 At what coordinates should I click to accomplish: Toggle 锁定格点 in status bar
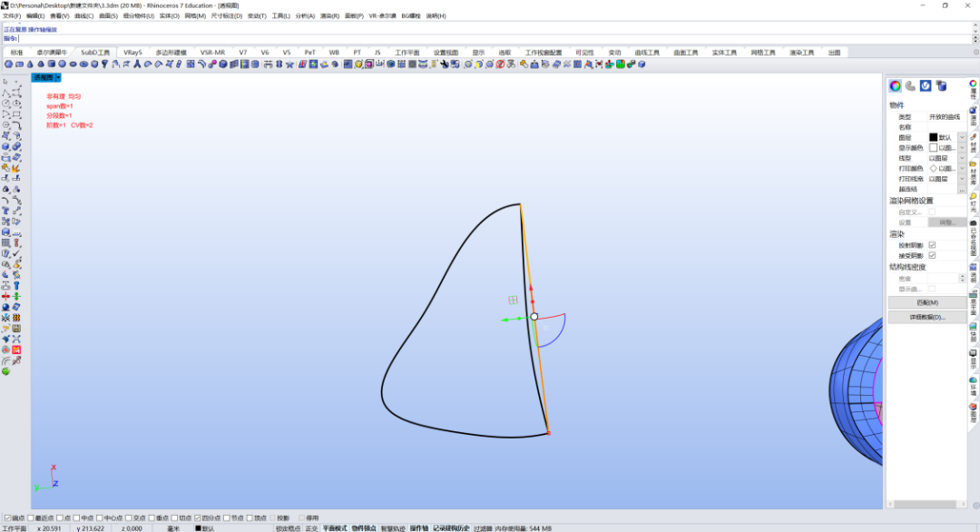pos(289,528)
